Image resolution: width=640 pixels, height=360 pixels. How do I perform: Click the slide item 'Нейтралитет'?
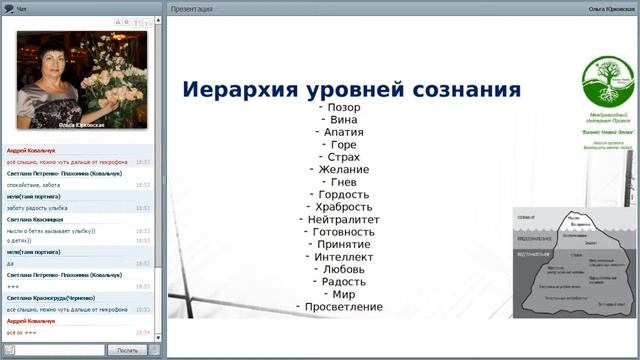tap(344, 220)
